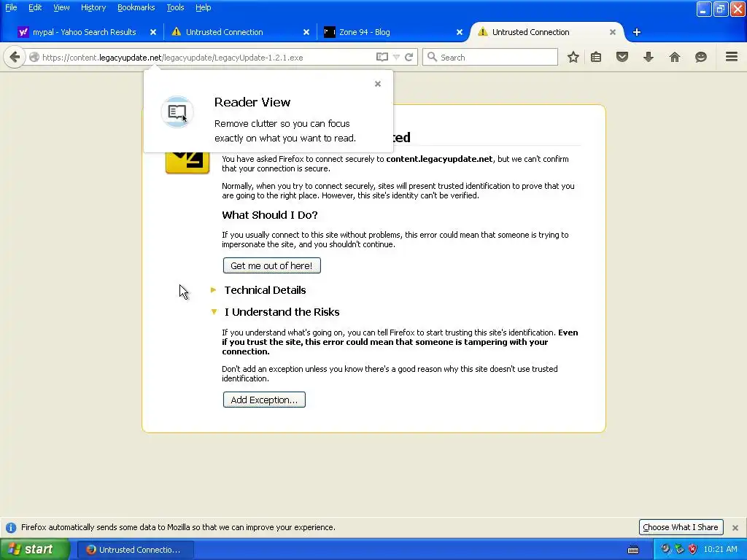
Task: Click the Get me out of here! button
Action: click(x=271, y=265)
